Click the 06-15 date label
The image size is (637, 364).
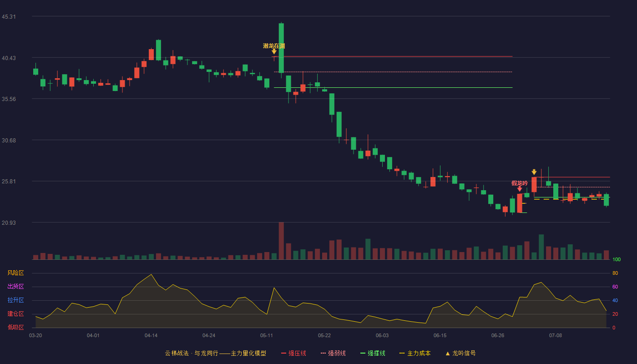pos(440,335)
